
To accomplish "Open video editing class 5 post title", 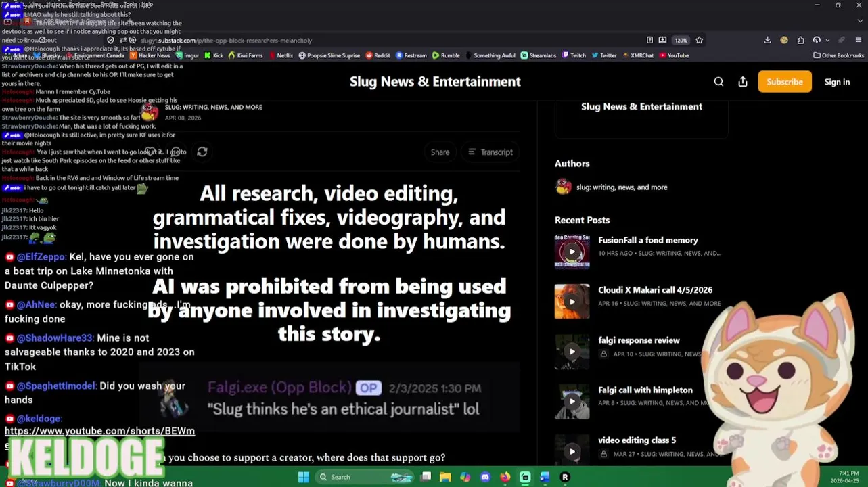I will pos(637,440).
